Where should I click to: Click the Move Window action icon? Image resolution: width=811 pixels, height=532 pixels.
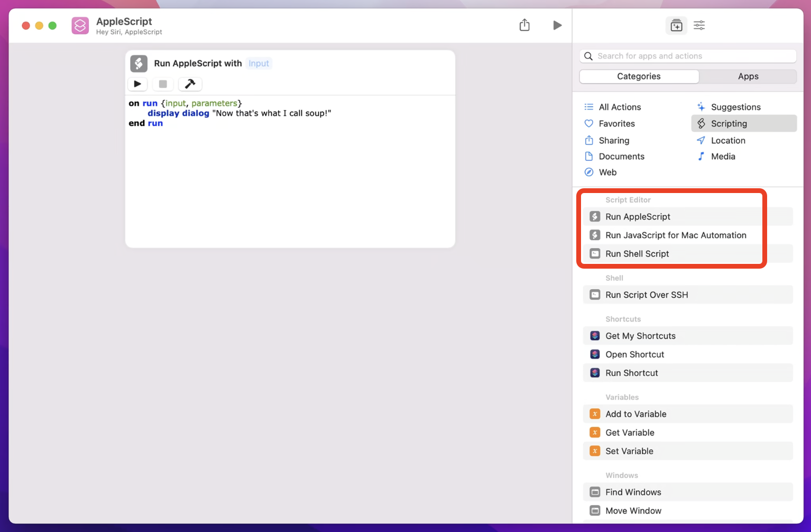595,511
